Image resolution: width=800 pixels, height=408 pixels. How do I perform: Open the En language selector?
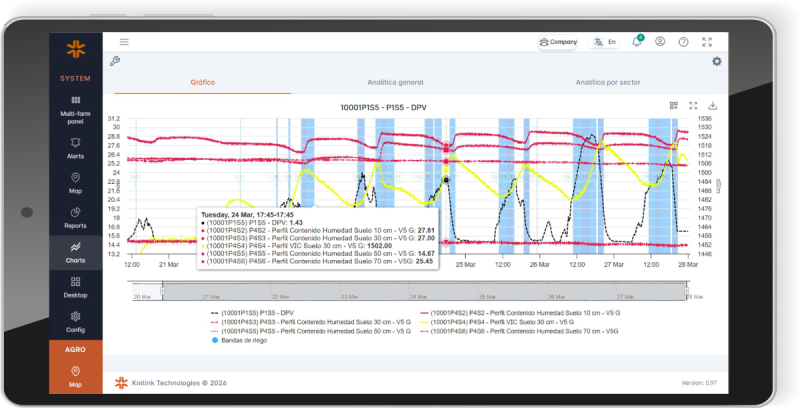point(604,42)
